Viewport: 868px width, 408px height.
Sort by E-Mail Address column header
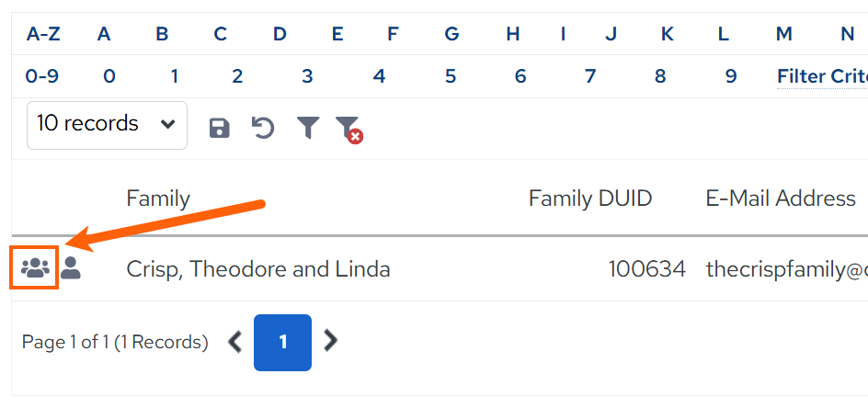click(x=781, y=198)
